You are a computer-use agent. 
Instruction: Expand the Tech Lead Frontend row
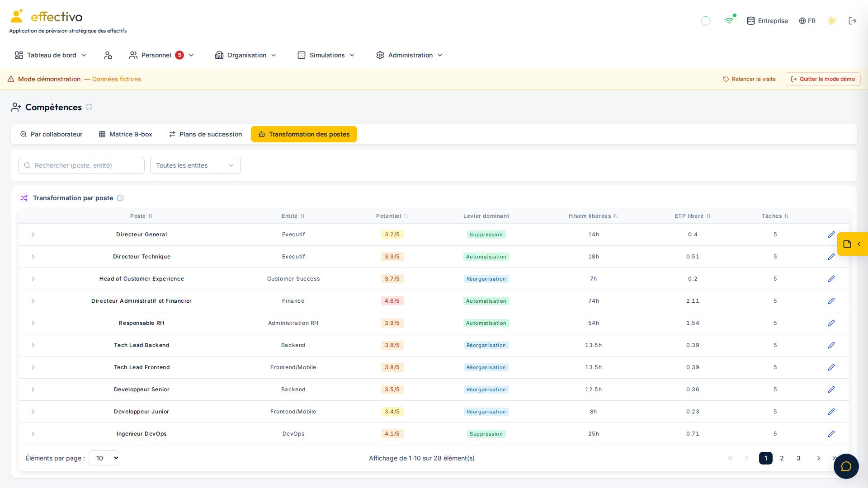pyautogui.click(x=33, y=367)
